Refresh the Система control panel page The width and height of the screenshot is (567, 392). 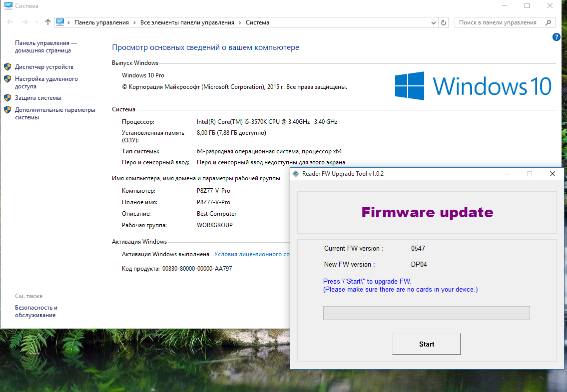click(444, 23)
